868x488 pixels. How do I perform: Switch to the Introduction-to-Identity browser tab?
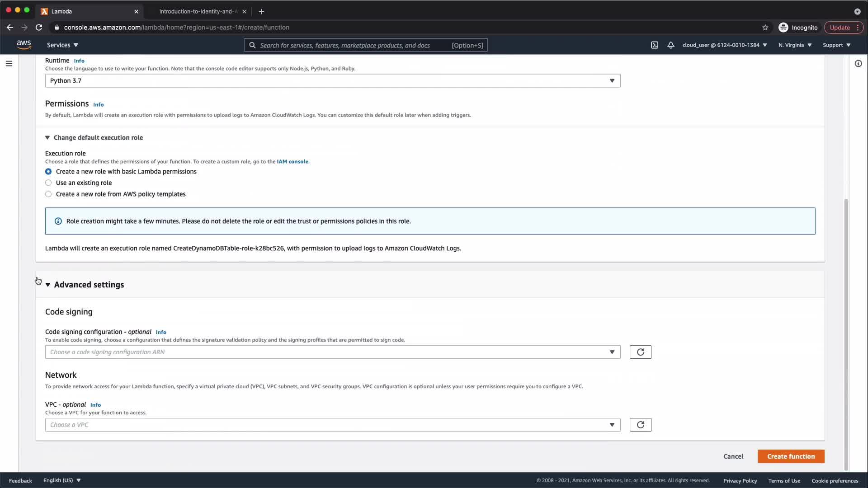(x=198, y=11)
